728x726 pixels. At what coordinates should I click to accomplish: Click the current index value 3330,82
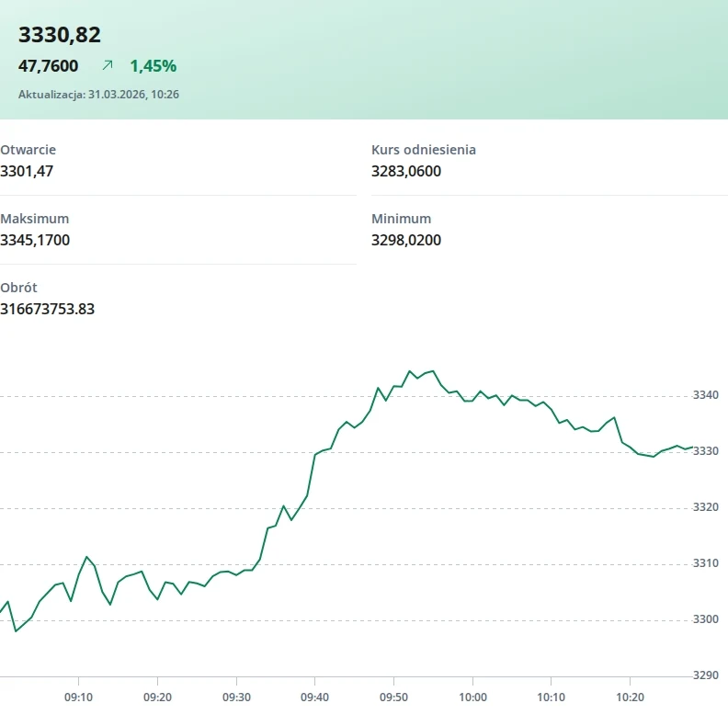pyautogui.click(x=60, y=35)
